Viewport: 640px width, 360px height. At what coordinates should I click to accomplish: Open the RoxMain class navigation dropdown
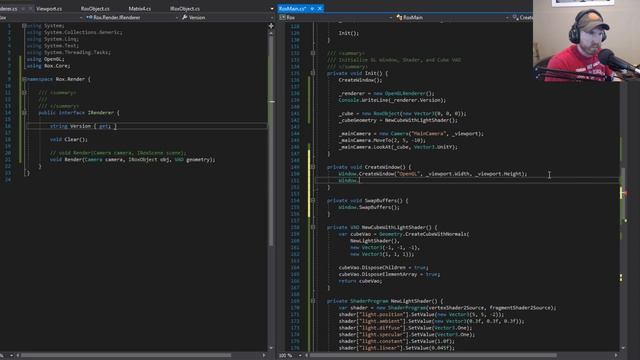[x=453, y=18]
